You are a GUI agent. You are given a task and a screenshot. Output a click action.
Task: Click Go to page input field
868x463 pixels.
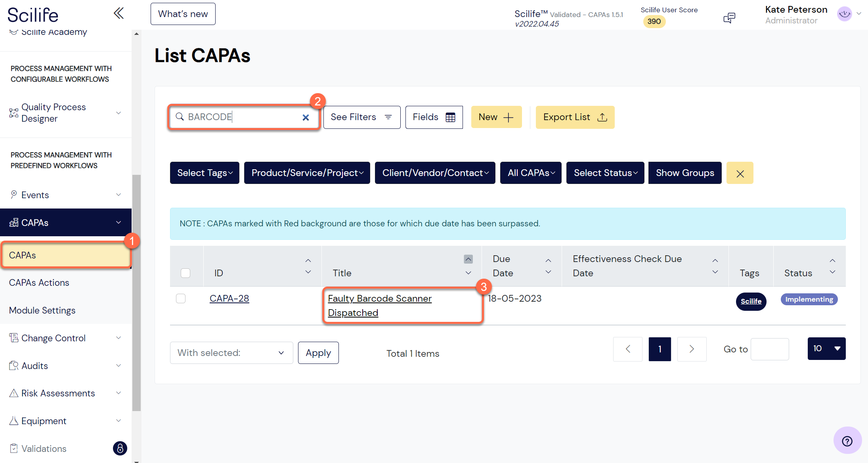769,349
